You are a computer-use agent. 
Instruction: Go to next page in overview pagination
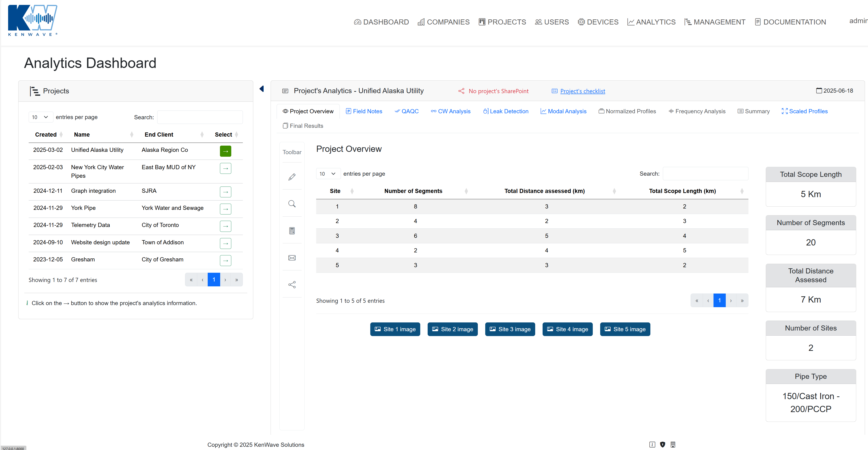(x=731, y=300)
